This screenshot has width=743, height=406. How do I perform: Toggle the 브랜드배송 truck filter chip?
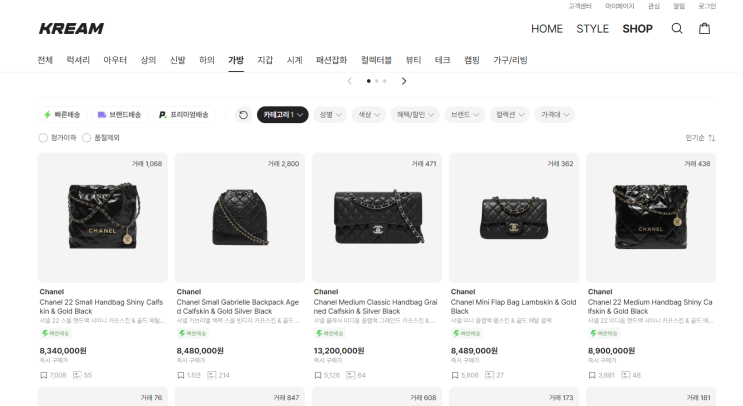pyautogui.click(x=120, y=115)
